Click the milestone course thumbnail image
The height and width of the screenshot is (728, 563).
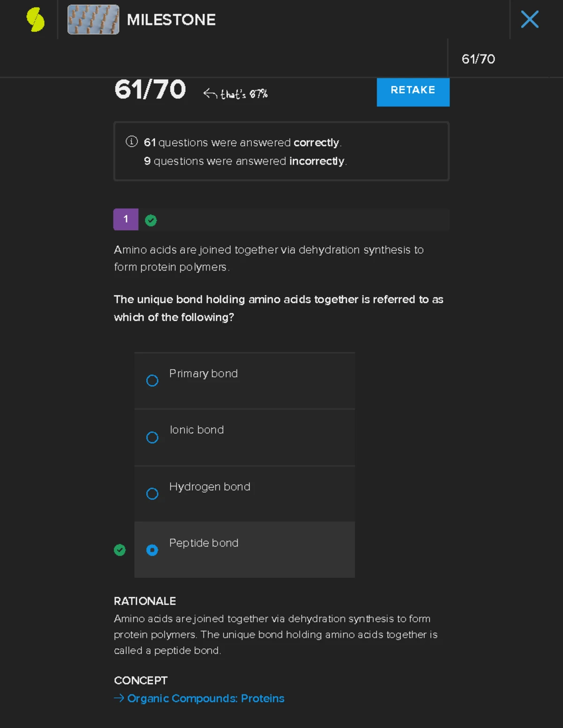pos(93,20)
